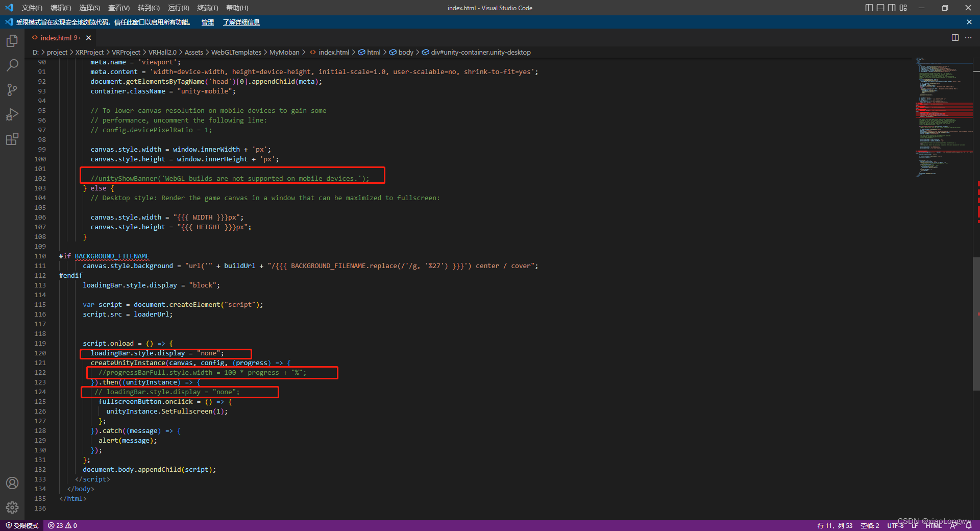Open the Accounts menu icon
This screenshot has height=531, width=980.
(12, 483)
